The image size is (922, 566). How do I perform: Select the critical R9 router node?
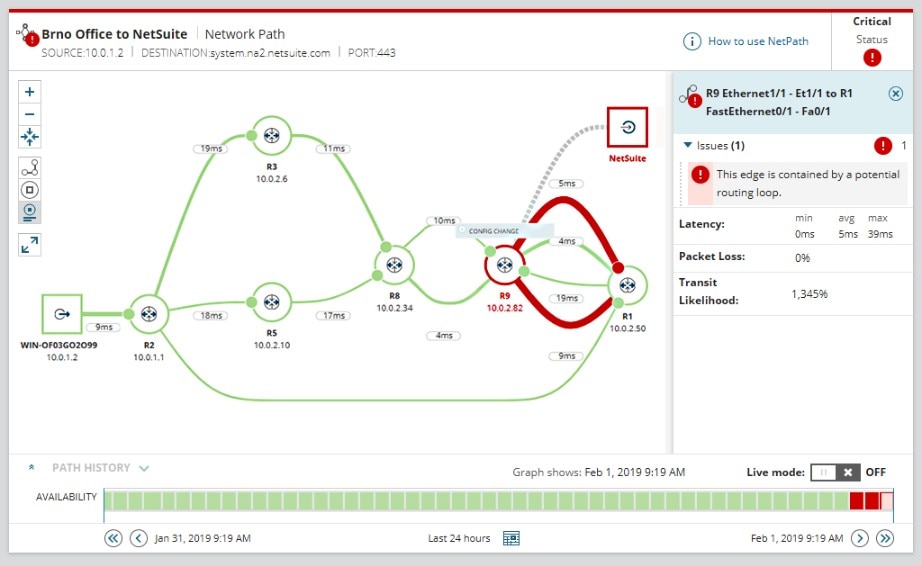click(505, 265)
